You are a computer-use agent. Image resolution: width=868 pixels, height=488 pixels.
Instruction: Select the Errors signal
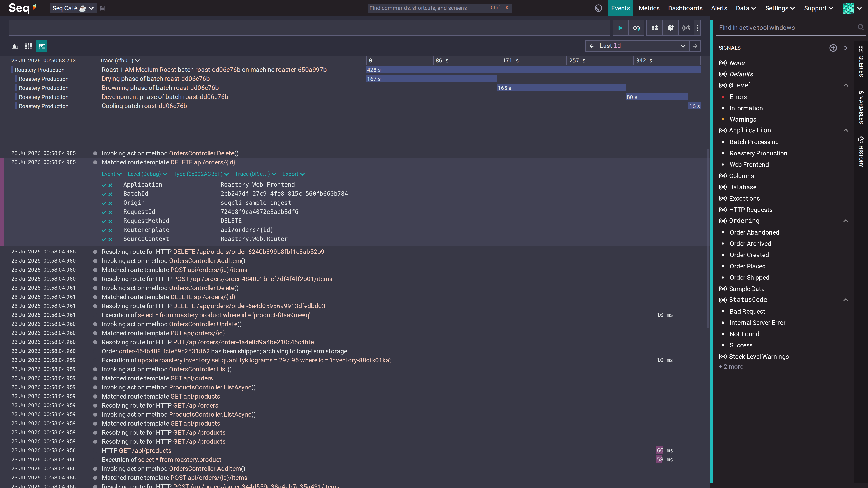coord(738,97)
